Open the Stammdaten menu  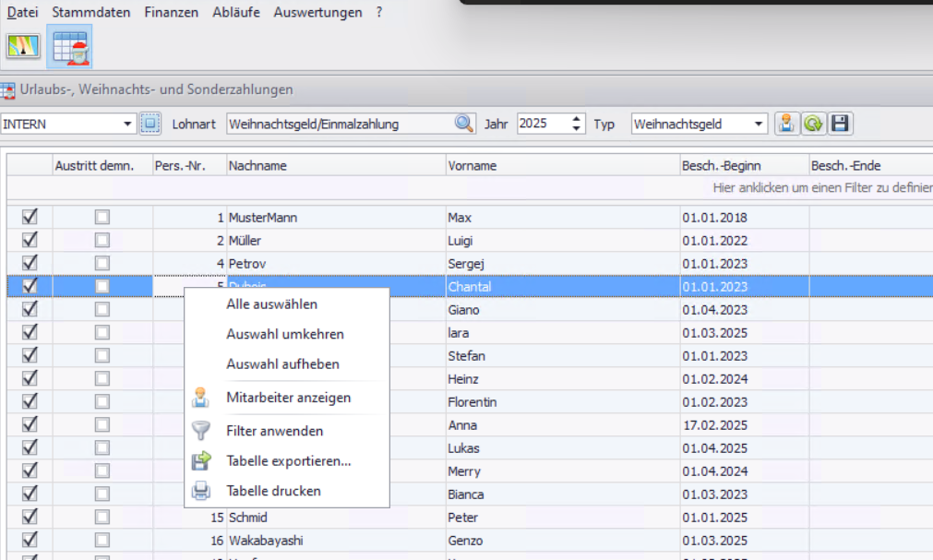[91, 12]
